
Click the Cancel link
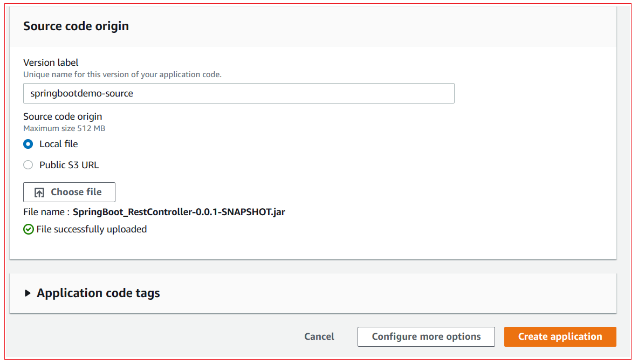pyautogui.click(x=319, y=336)
